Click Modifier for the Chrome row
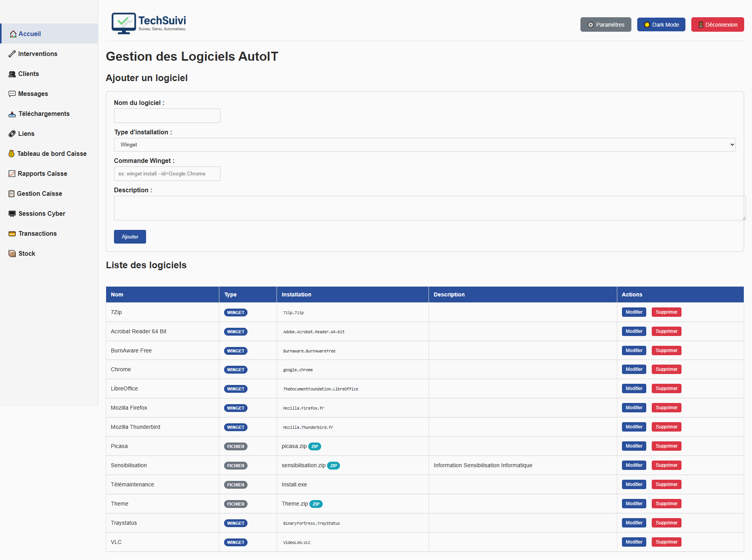752x560 pixels. tap(633, 369)
